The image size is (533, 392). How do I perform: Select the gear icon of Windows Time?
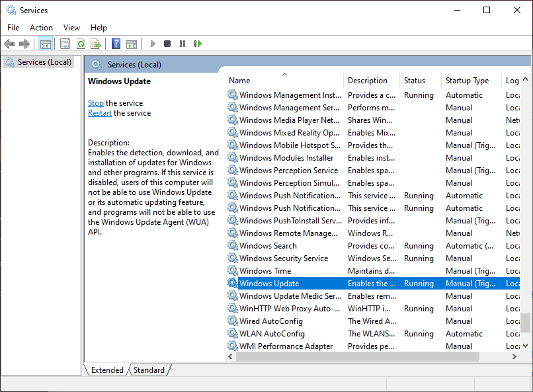click(x=233, y=270)
